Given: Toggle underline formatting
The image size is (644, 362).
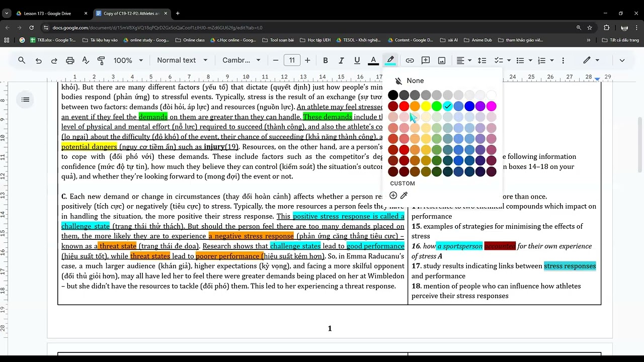Looking at the screenshot, I should [357, 60].
